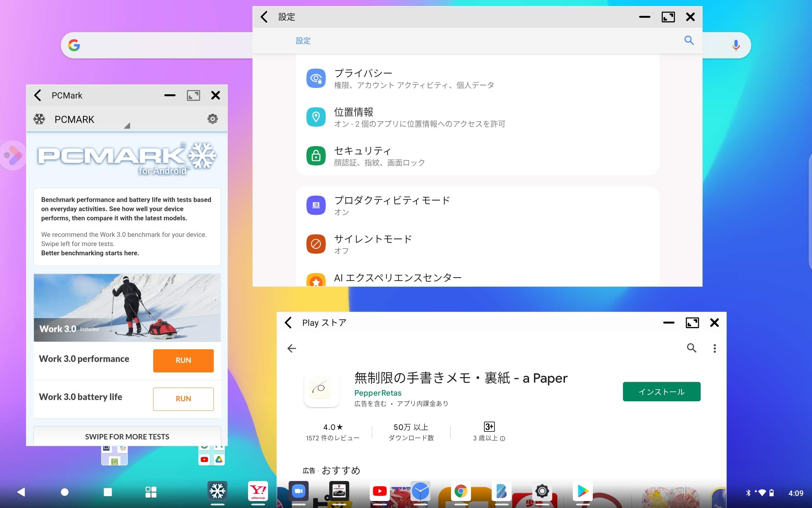
Task: Open Play Store from the taskbar
Action: pos(582,491)
